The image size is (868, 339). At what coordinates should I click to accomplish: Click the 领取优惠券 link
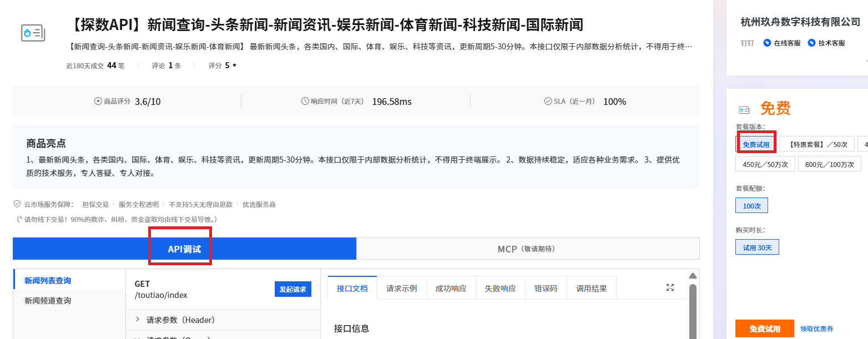(816, 328)
